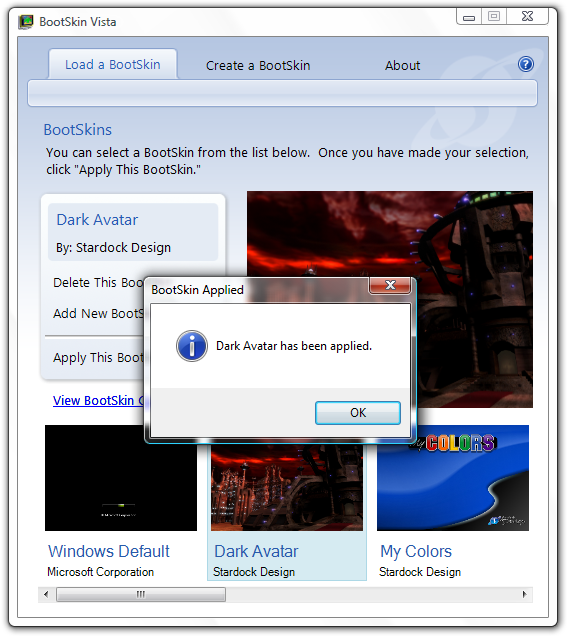The height and width of the screenshot is (636, 568).
Task: Click the Dark Avatar heading in info panel
Action: click(x=97, y=220)
